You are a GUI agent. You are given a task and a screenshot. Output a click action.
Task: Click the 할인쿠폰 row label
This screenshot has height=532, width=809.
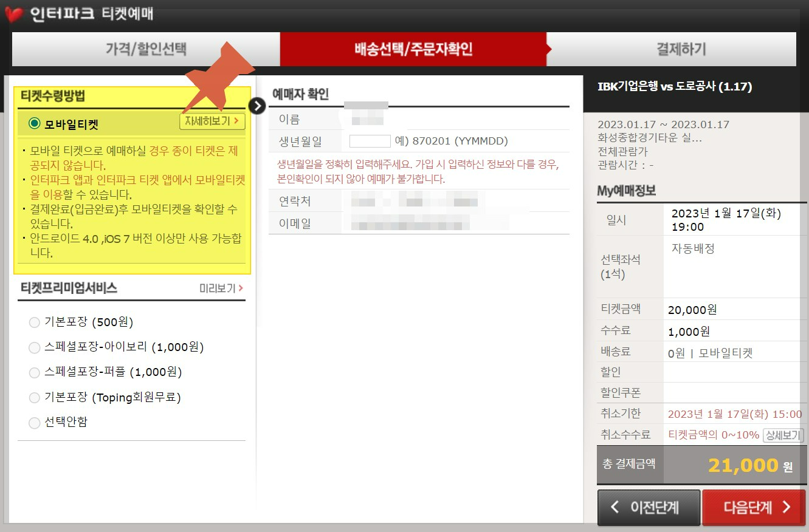point(621,392)
